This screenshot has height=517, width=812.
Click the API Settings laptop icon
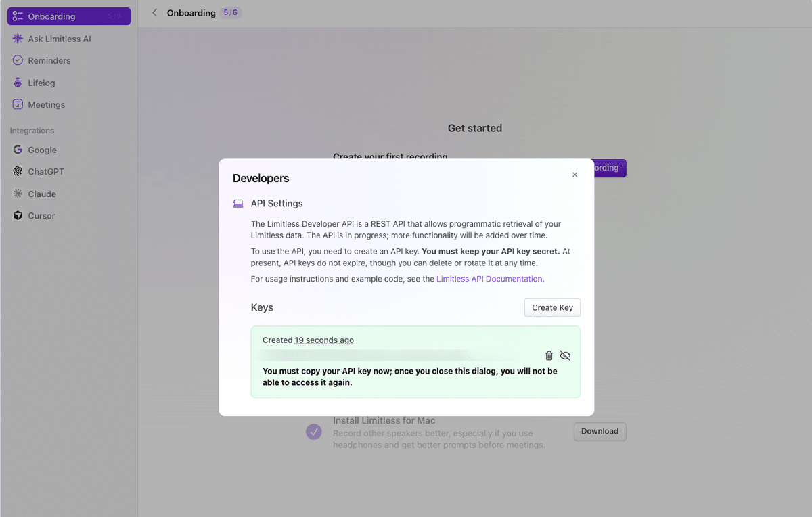tap(238, 203)
